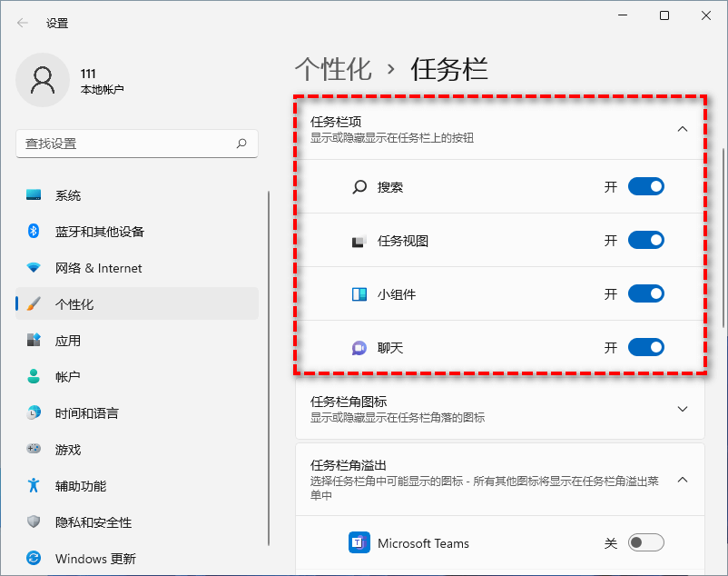The image size is (728, 576).
Task: Expand the 任务栏角图标 section chevron
Action: pos(683,409)
